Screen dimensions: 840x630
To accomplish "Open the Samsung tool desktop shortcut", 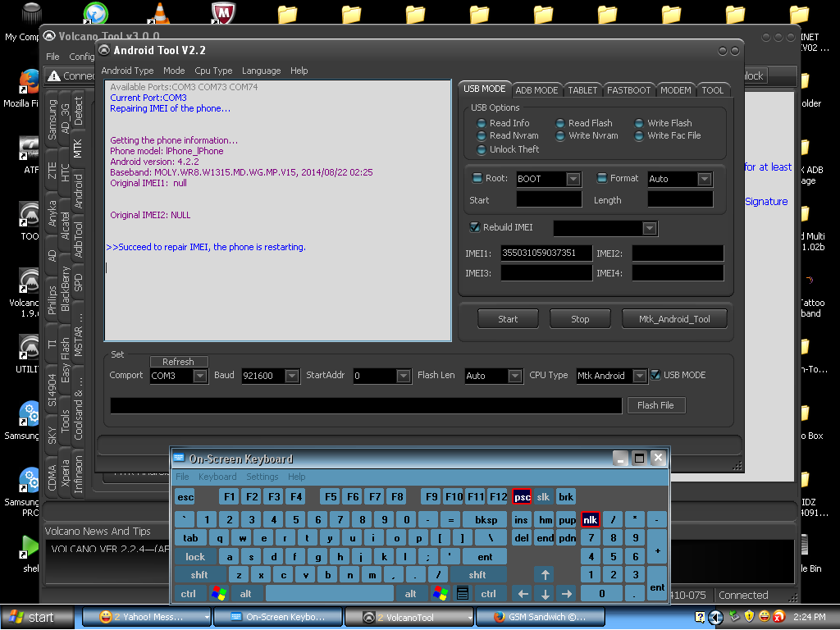I will coord(29,414).
